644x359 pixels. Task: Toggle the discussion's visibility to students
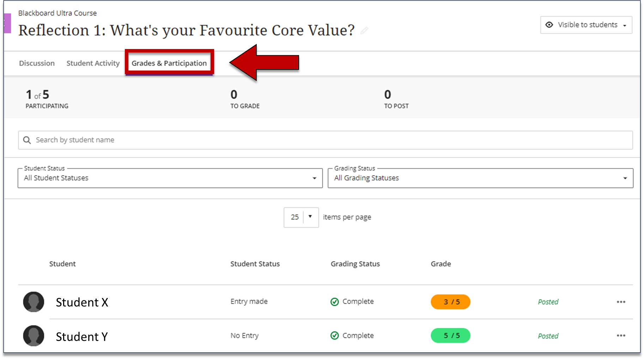(x=585, y=25)
